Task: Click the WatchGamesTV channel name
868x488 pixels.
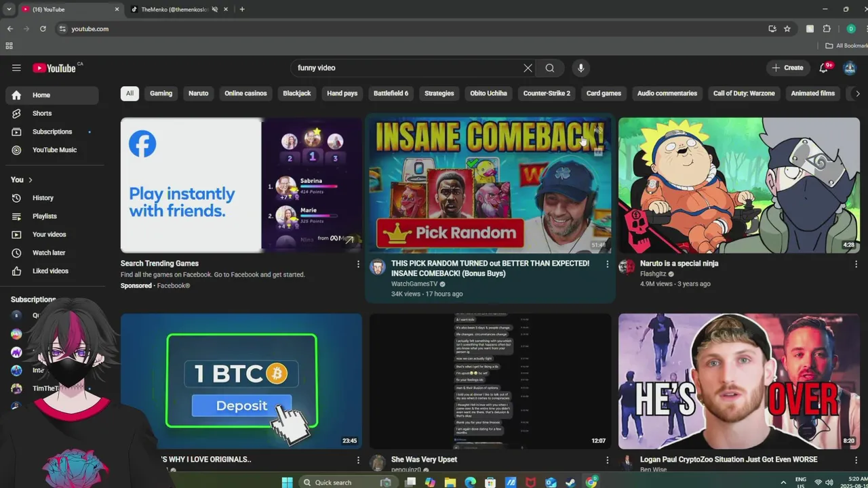Action: pos(414,284)
